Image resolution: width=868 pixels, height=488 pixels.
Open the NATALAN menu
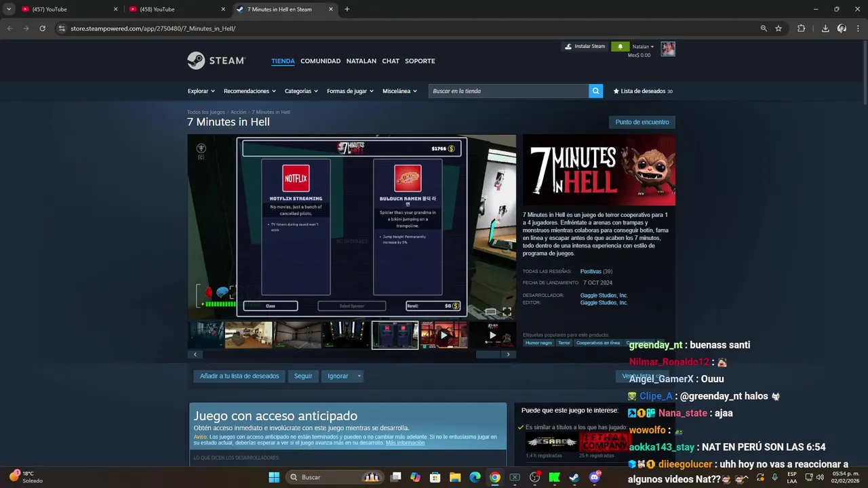tap(361, 61)
